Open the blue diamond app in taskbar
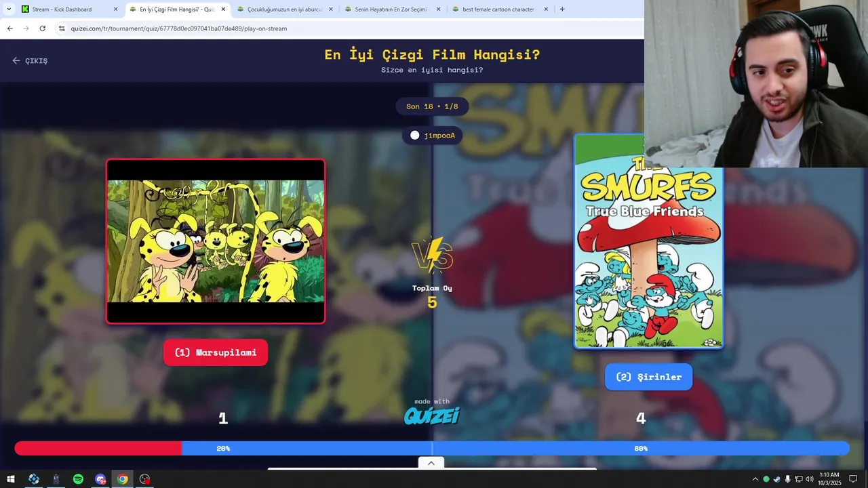The width and height of the screenshot is (868, 488). tap(33, 479)
